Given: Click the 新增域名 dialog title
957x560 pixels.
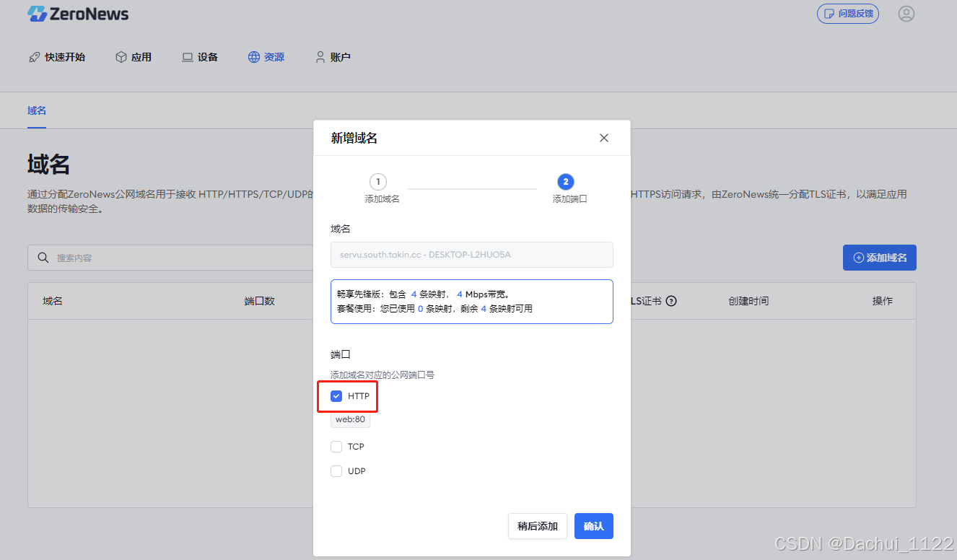Looking at the screenshot, I should pos(354,138).
